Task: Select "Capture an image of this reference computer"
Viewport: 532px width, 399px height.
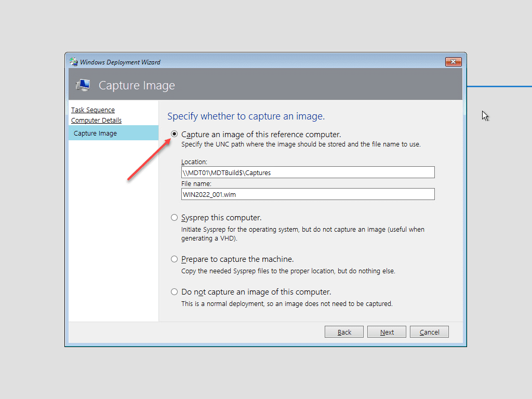Action: point(175,134)
